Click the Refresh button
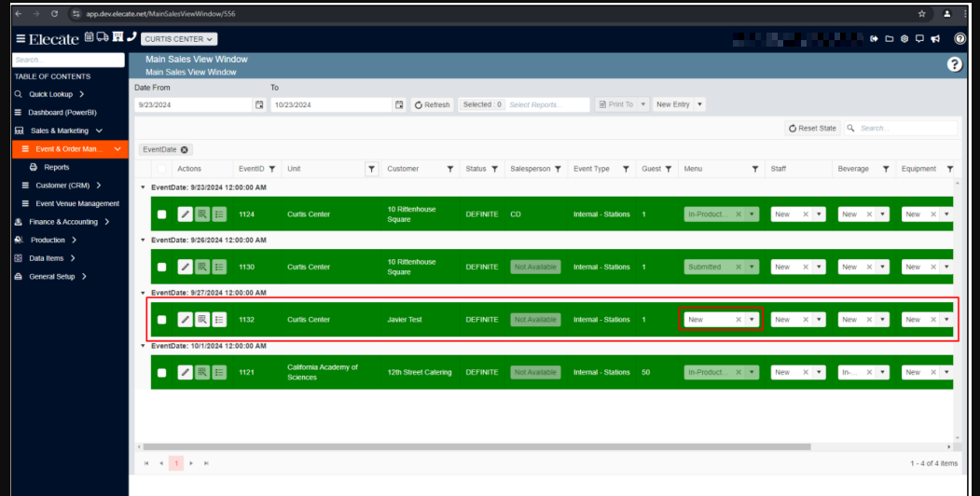Image resolution: width=980 pixels, height=496 pixels. click(432, 104)
